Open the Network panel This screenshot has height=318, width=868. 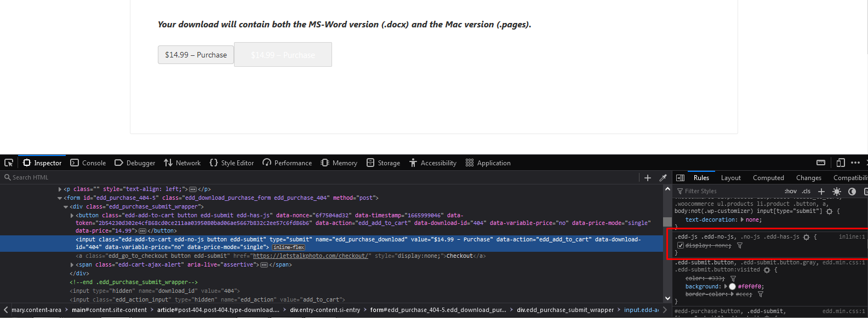[x=182, y=163]
